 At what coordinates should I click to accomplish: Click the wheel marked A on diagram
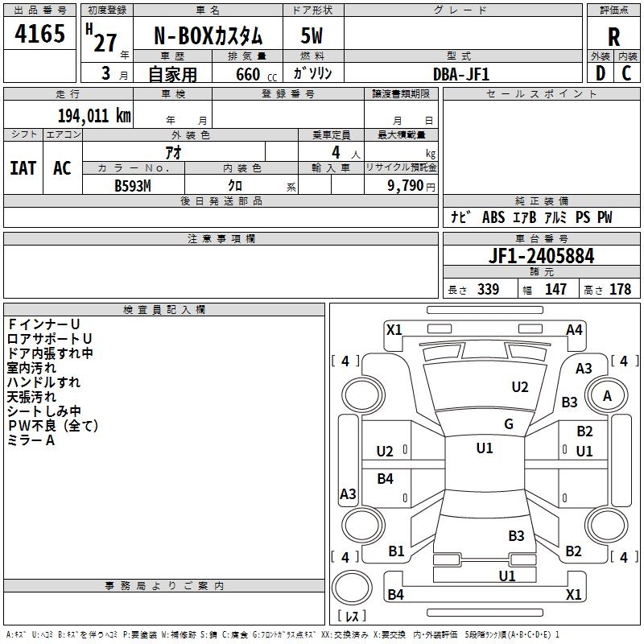pyautogui.click(x=607, y=395)
